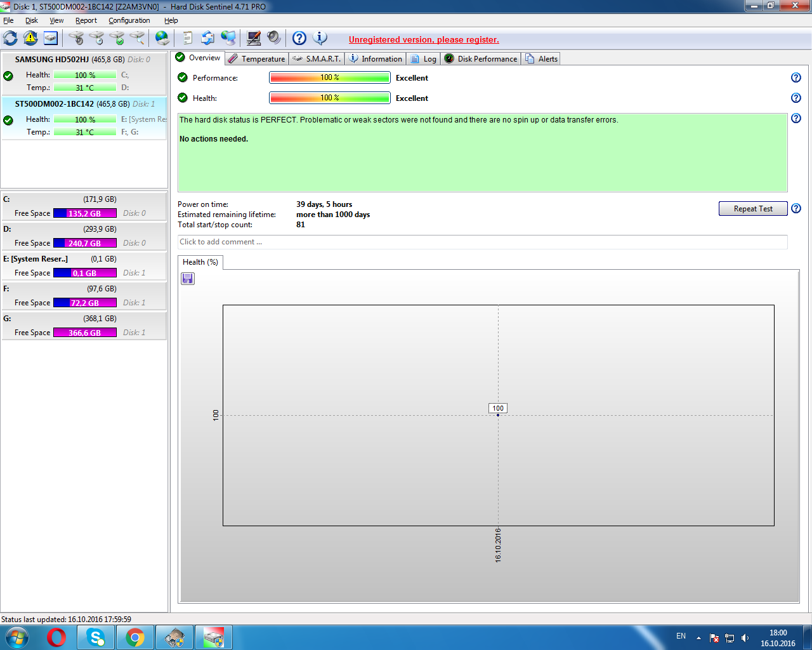The image size is (812, 650).
Task: Open Google Chrome from the taskbar
Action: click(135, 637)
